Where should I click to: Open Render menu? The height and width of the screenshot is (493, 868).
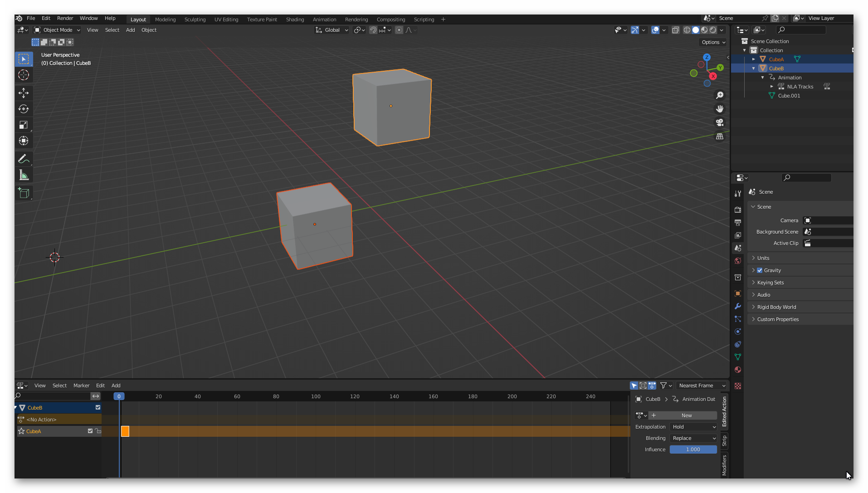(x=65, y=19)
